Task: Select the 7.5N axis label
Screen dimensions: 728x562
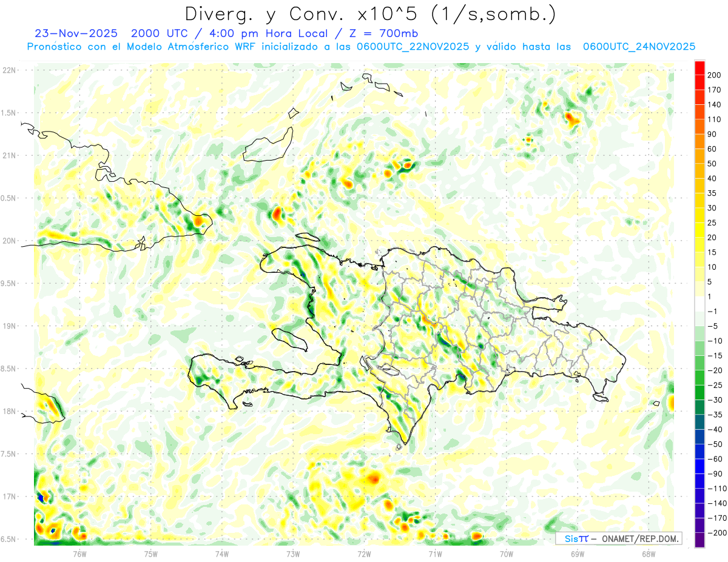Action: click(x=9, y=454)
